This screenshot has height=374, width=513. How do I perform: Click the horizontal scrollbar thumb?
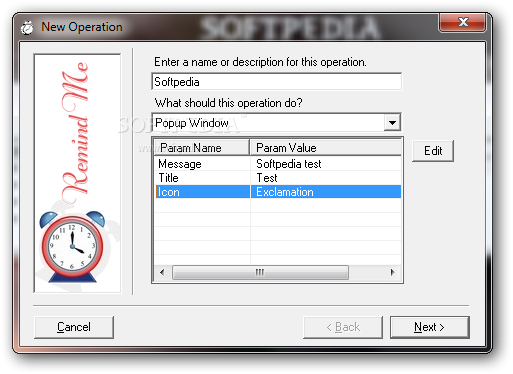pyautogui.click(x=260, y=272)
